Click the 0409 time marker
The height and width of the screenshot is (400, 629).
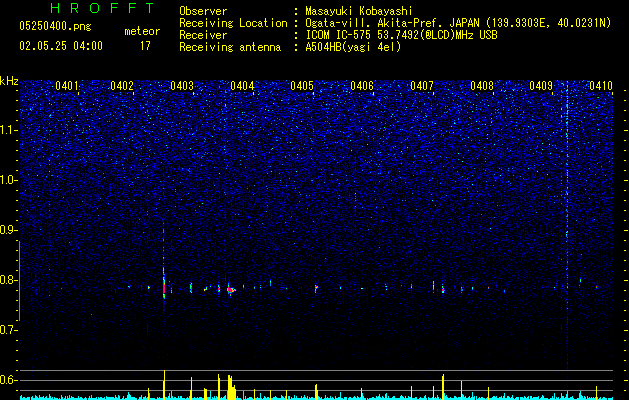pos(541,86)
